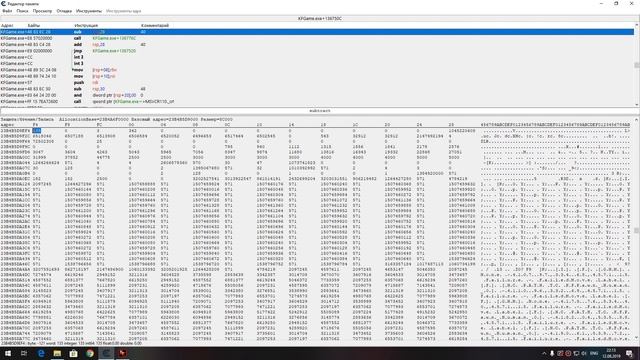Select the push rdi instruction row
The image size is (640, 360).
tap(317, 82)
